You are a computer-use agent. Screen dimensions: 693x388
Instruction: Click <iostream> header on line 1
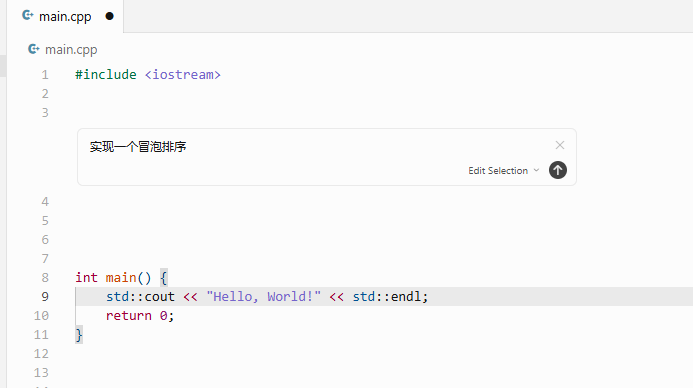[183, 75]
